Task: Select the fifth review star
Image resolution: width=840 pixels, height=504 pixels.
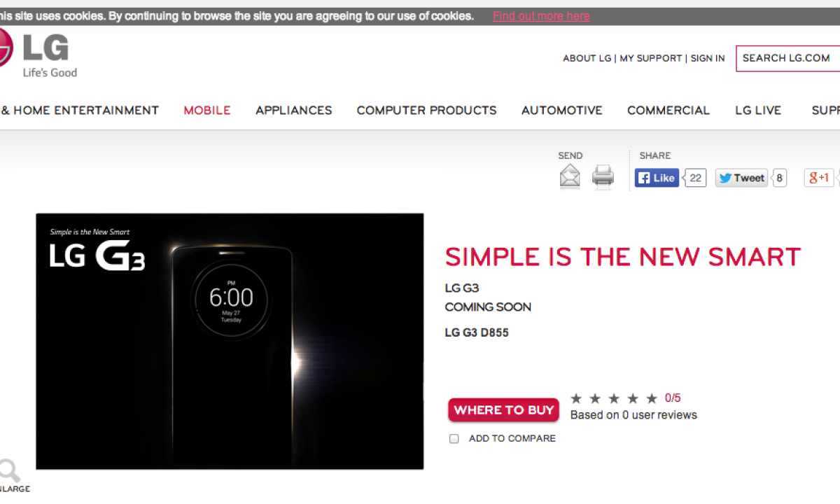Action: click(652, 398)
